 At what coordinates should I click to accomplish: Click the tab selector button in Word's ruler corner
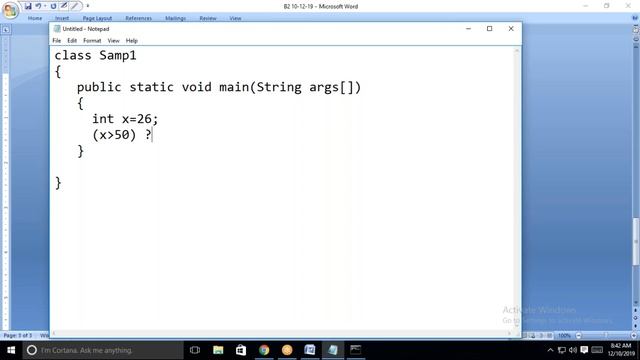[6, 29]
